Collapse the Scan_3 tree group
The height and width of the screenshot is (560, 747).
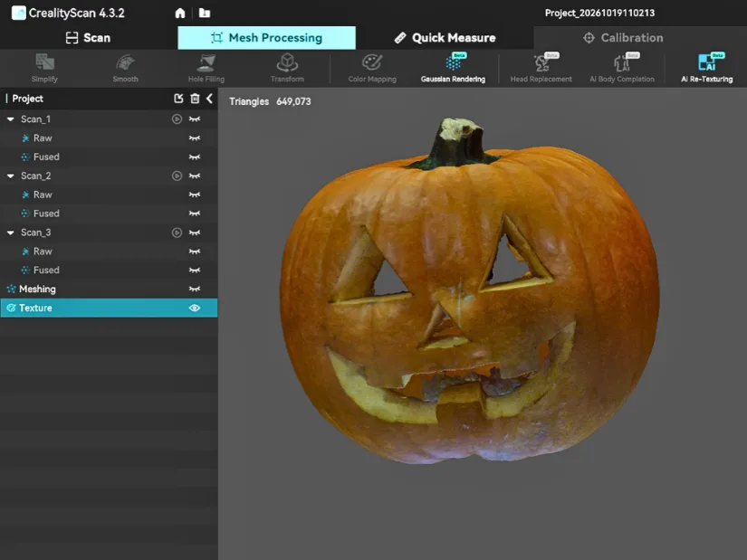[11, 233]
